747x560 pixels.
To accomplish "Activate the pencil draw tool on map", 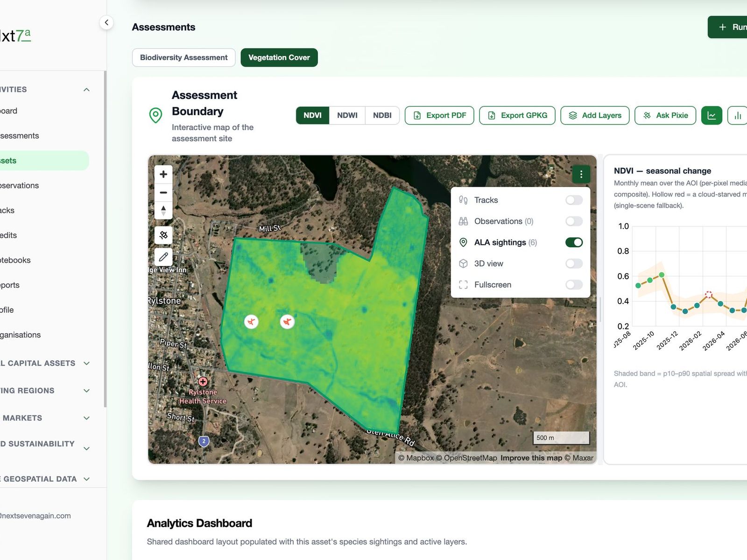I will coord(163,257).
